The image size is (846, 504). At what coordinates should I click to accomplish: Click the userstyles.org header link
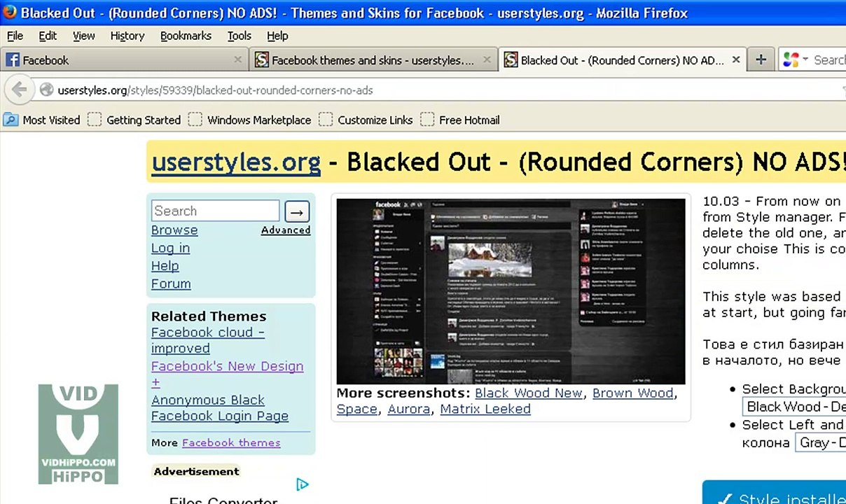pos(236,162)
